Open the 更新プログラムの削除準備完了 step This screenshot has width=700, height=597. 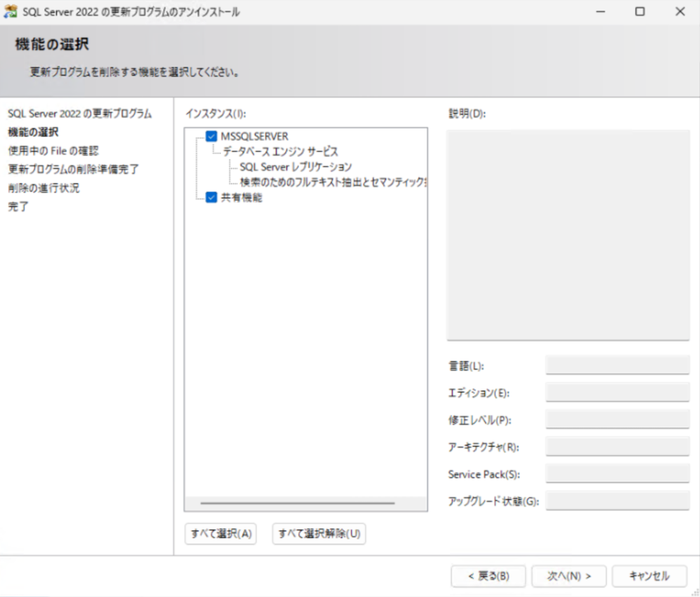pos(73,170)
